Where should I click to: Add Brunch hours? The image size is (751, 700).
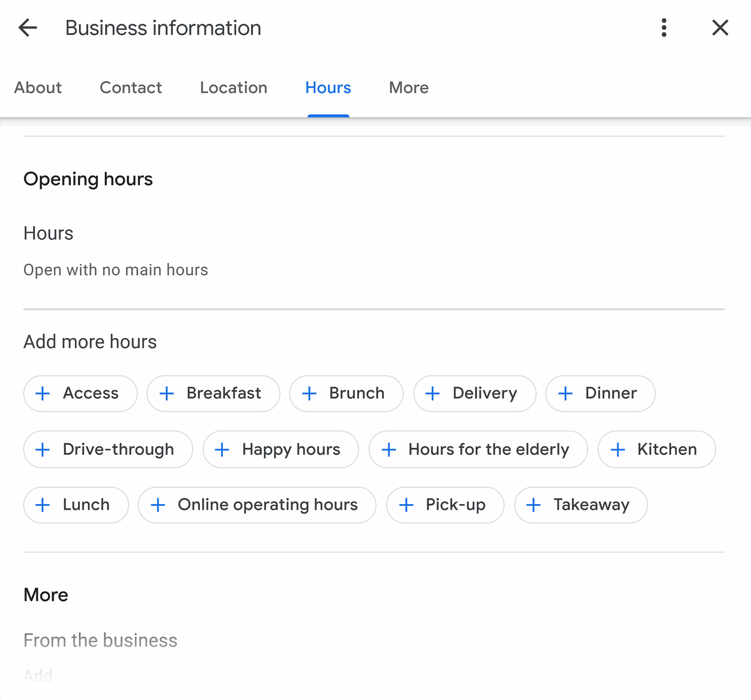pos(347,393)
